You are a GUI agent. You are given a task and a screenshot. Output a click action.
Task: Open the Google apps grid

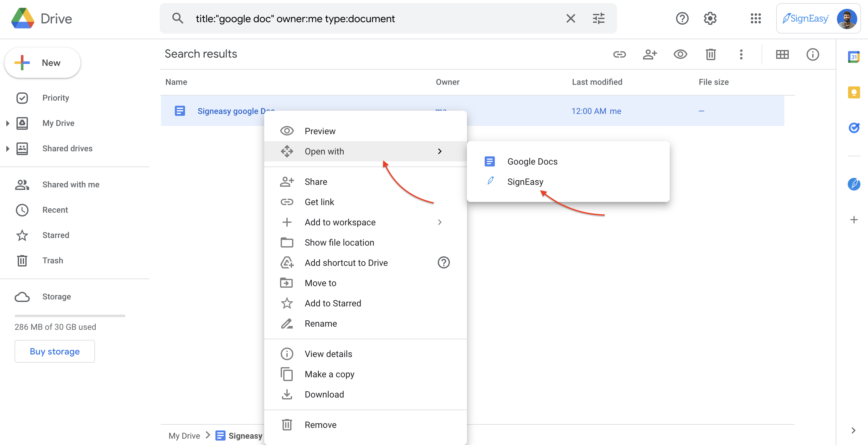(756, 18)
